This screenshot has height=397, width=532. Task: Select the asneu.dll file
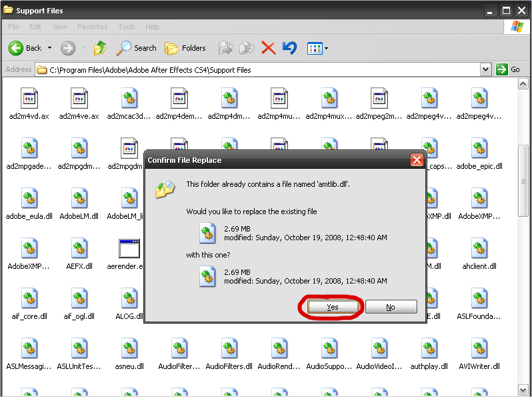[x=129, y=354]
